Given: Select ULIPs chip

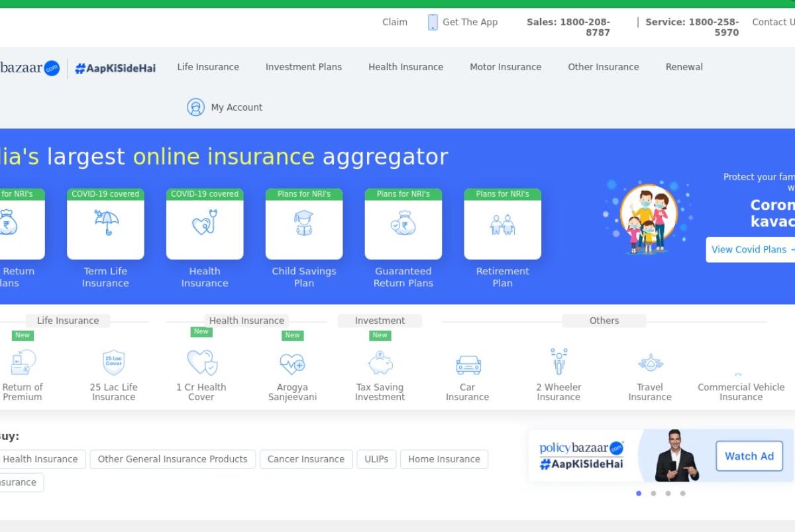Looking at the screenshot, I should pos(376,459).
